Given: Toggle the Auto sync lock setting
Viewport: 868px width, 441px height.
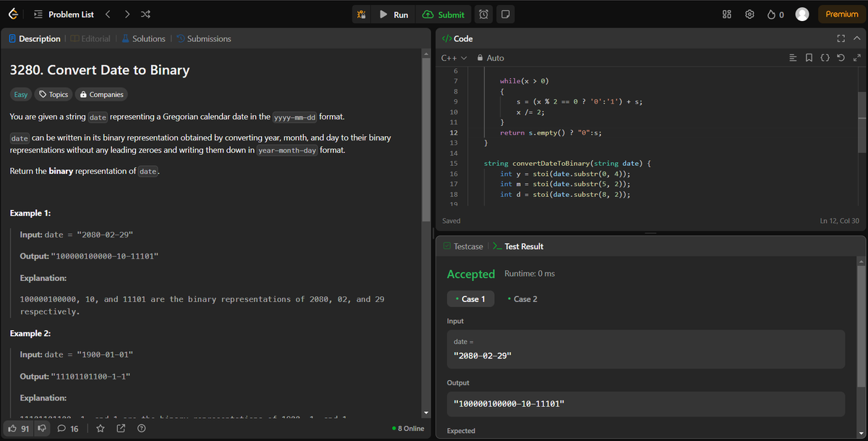Looking at the screenshot, I should [x=489, y=57].
